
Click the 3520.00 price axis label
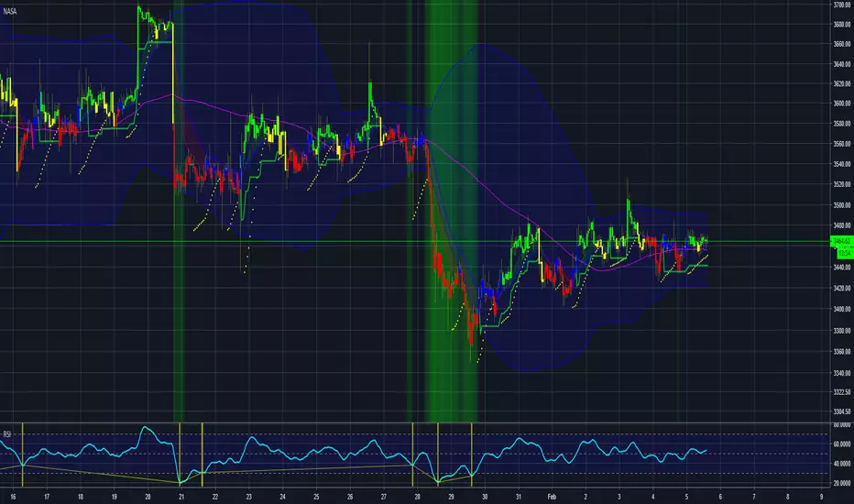tap(842, 185)
